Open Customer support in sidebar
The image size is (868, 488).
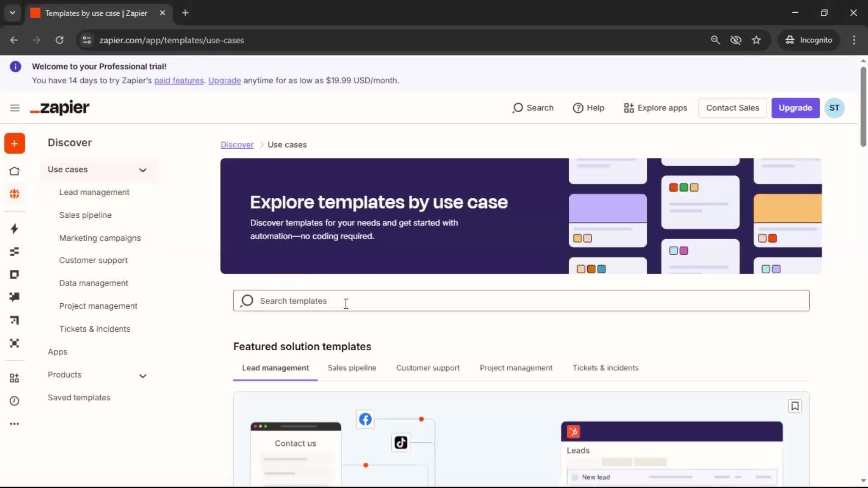[x=93, y=261]
